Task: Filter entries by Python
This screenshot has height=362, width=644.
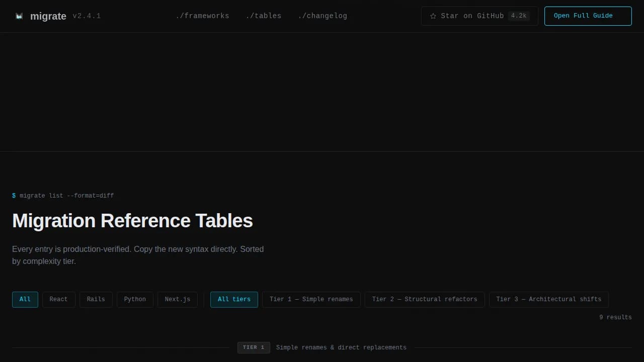Action: tap(135, 300)
